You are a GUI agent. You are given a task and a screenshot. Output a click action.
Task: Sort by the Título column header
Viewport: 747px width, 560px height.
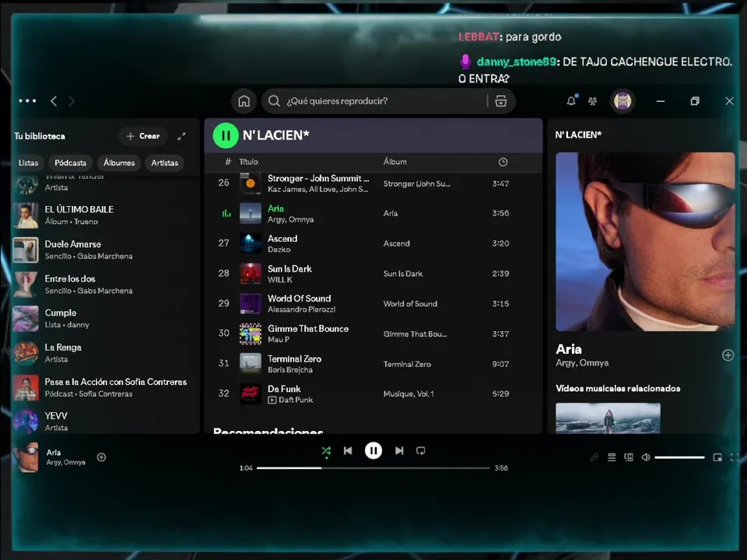[248, 162]
